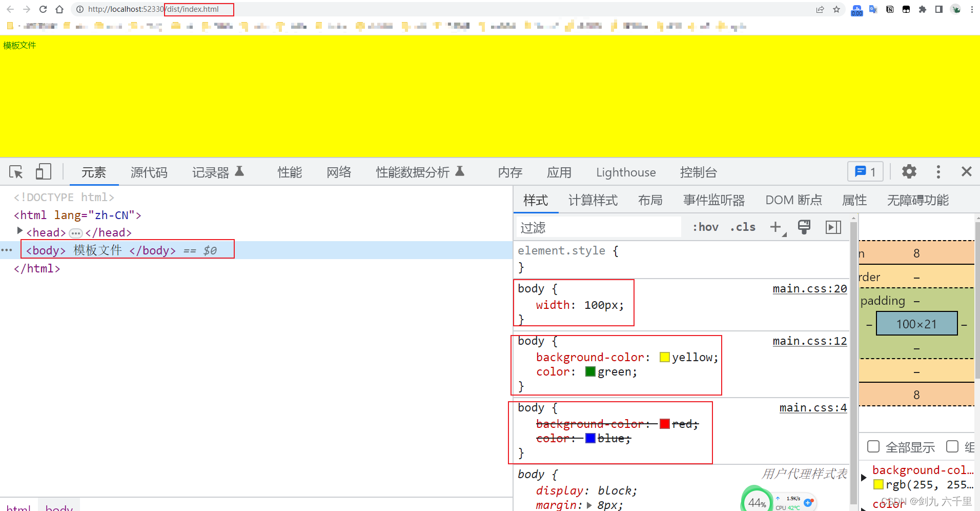Open the 内存 panel tab
Image resolution: width=980 pixels, height=511 pixels.
click(510, 172)
